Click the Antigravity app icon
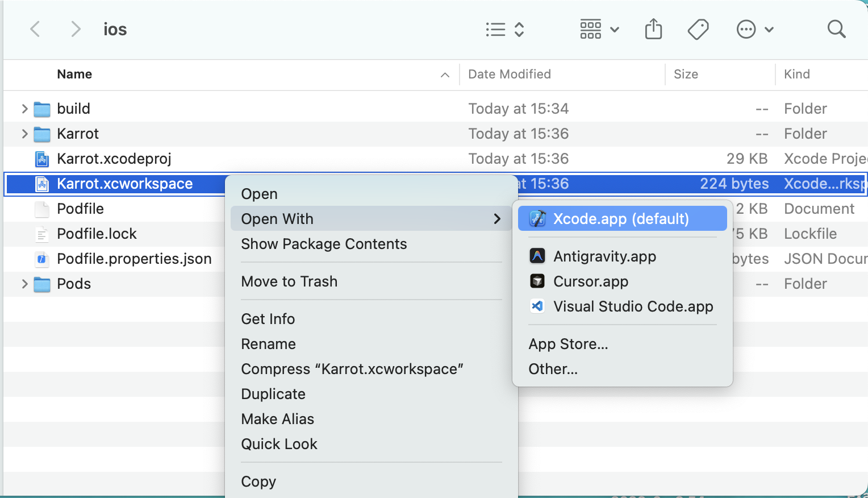 537,256
